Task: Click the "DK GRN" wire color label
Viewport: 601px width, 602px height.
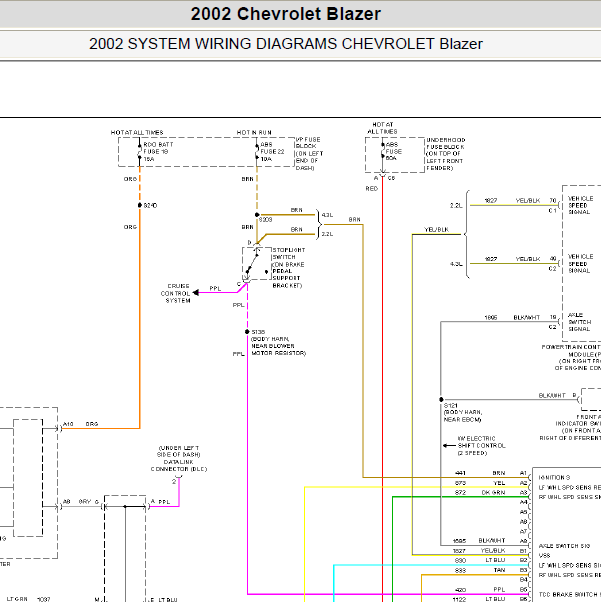Action: 493,493
